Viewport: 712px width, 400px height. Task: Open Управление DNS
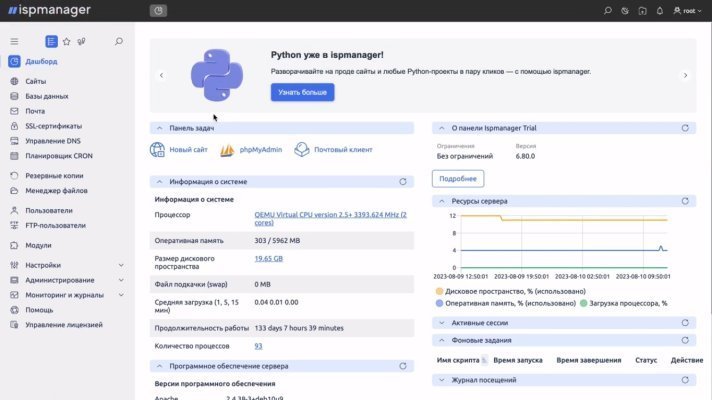[x=53, y=141]
